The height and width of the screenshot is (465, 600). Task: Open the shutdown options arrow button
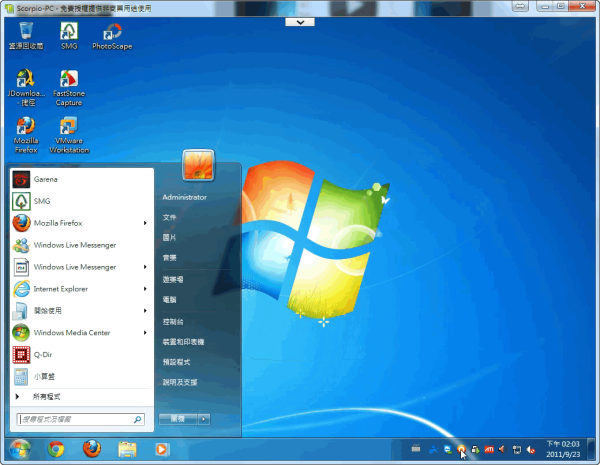click(x=204, y=419)
